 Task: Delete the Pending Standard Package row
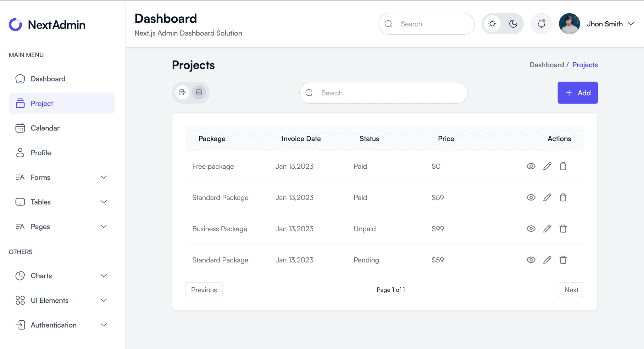pos(563,260)
